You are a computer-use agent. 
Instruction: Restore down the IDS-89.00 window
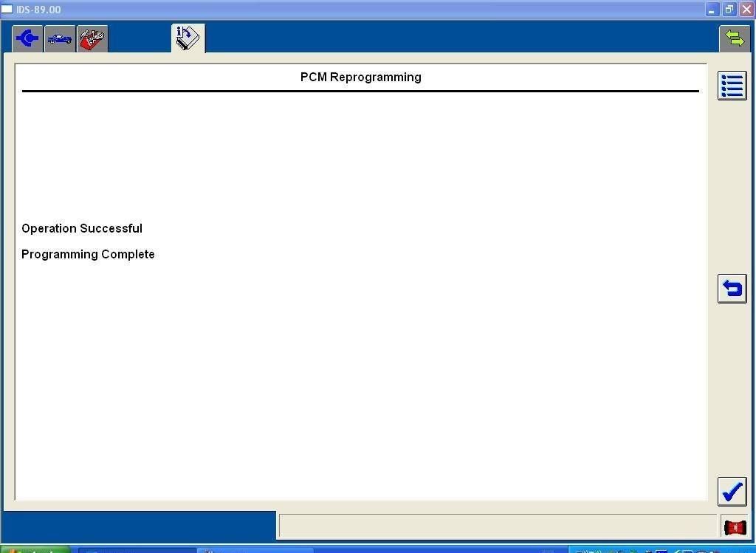tap(729, 10)
